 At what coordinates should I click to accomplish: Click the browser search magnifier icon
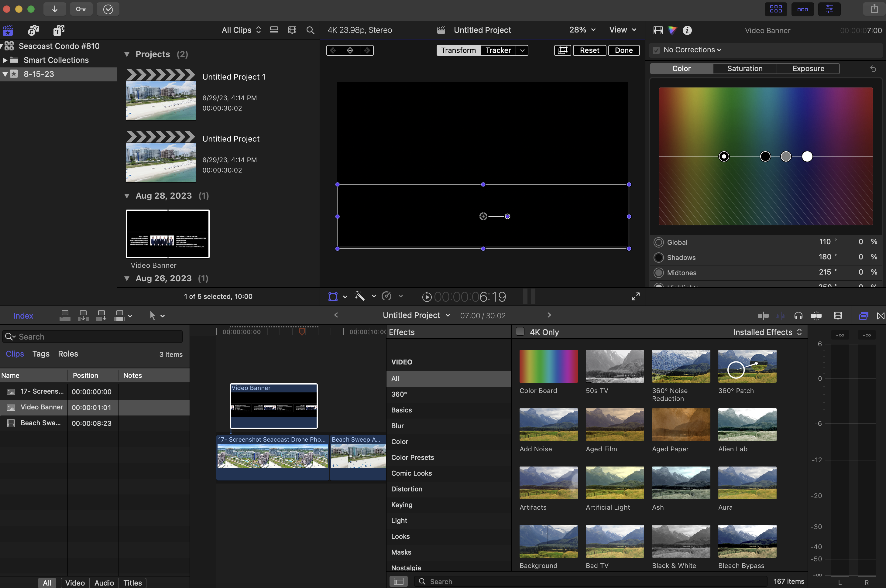coord(310,30)
